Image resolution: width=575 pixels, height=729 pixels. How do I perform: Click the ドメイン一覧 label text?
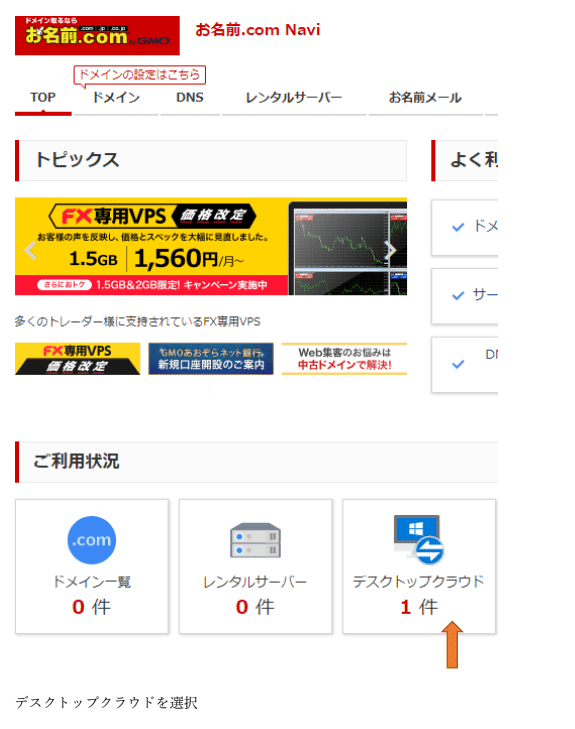coord(92,582)
